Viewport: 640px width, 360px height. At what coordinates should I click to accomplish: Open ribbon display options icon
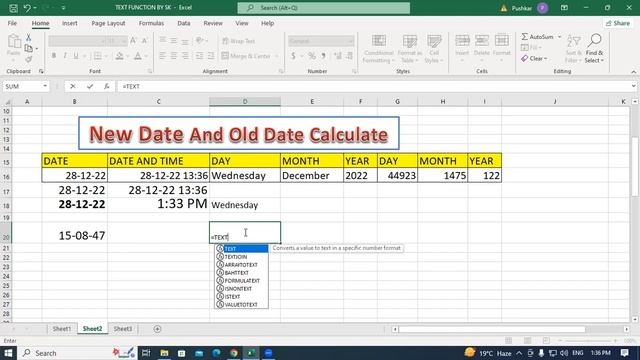click(564, 8)
